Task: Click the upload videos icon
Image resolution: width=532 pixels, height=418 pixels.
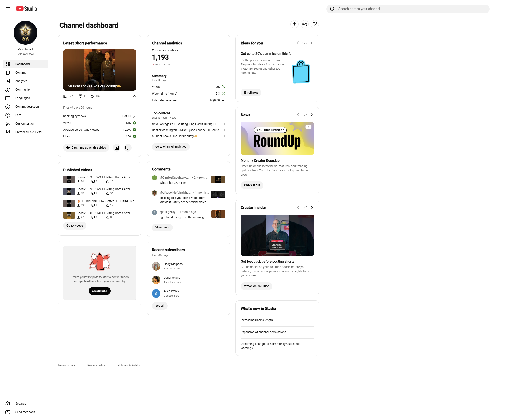Action: tap(294, 24)
